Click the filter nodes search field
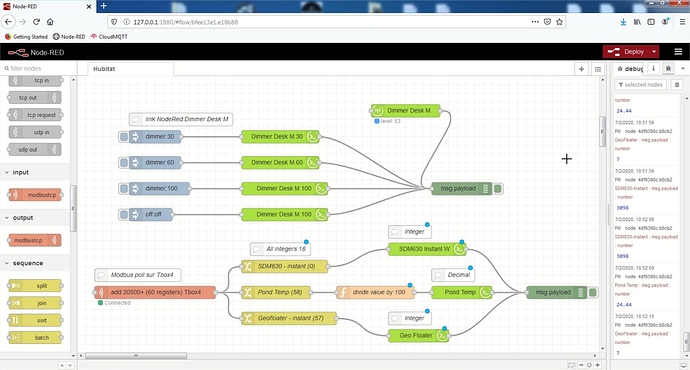Screen dimensions: 690x370 coord(39,69)
